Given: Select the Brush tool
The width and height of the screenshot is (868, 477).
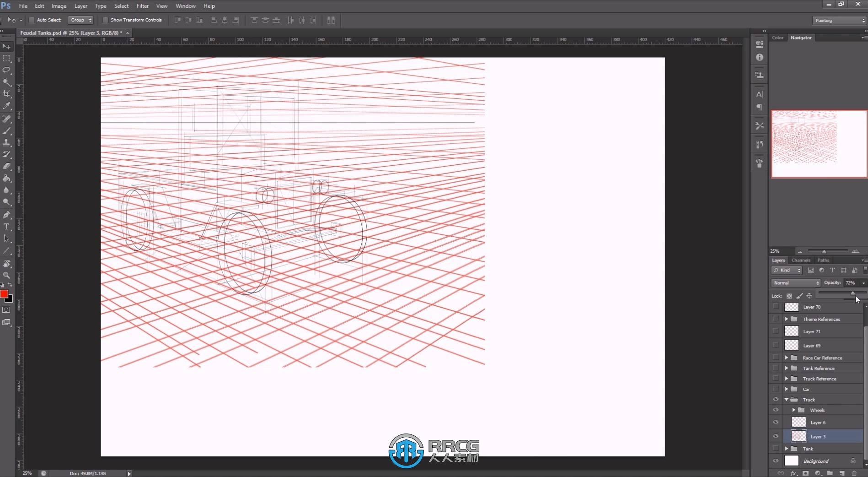Looking at the screenshot, I should coord(6,131).
